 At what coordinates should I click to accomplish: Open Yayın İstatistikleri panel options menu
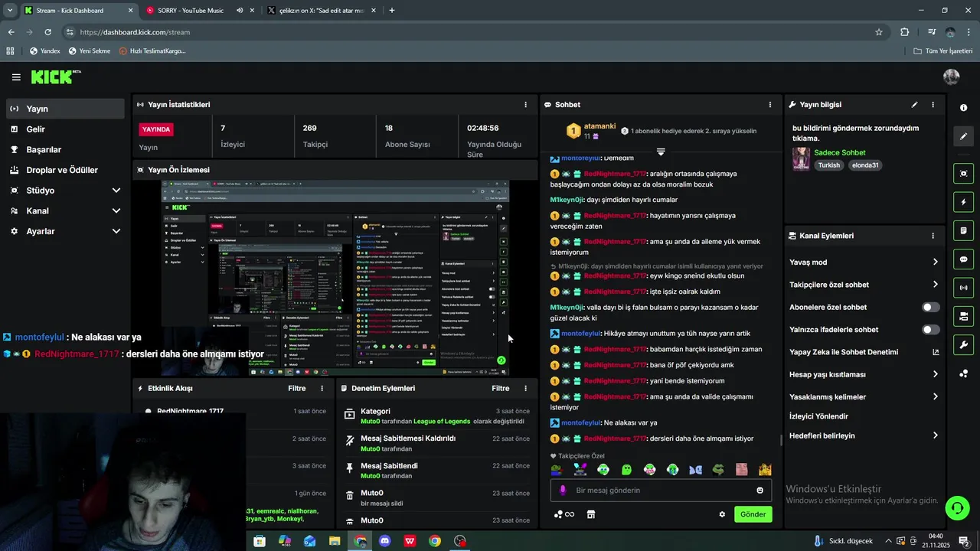(x=525, y=105)
